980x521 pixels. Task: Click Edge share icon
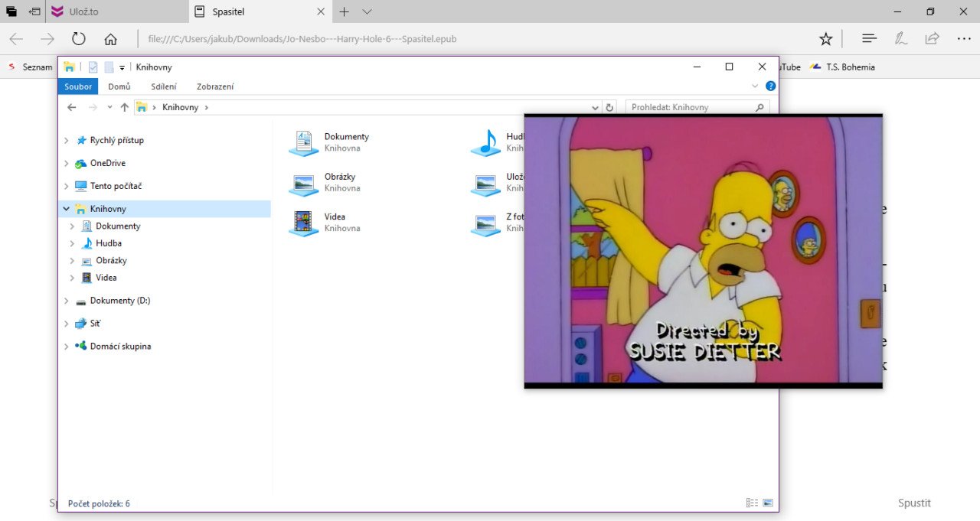tap(932, 39)
